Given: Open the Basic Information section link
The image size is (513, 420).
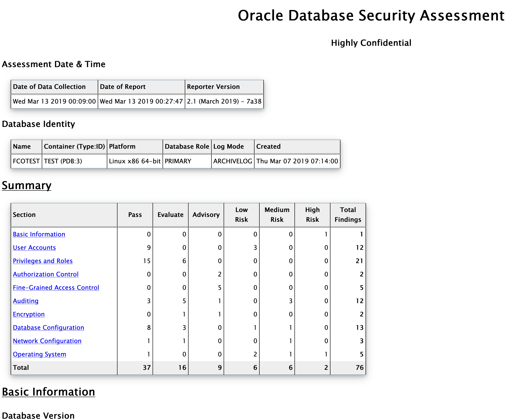Looking at the screenshot, I should [39, 234].
